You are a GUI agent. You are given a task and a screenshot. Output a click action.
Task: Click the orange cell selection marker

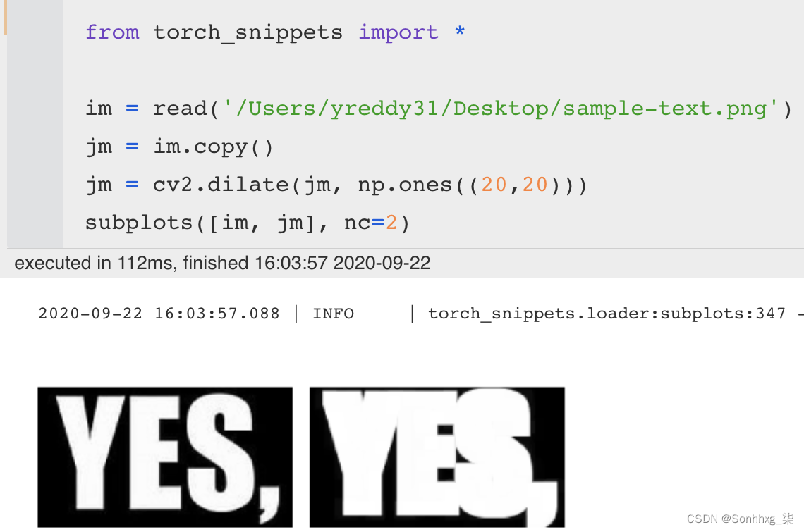(x=5, y=17)
